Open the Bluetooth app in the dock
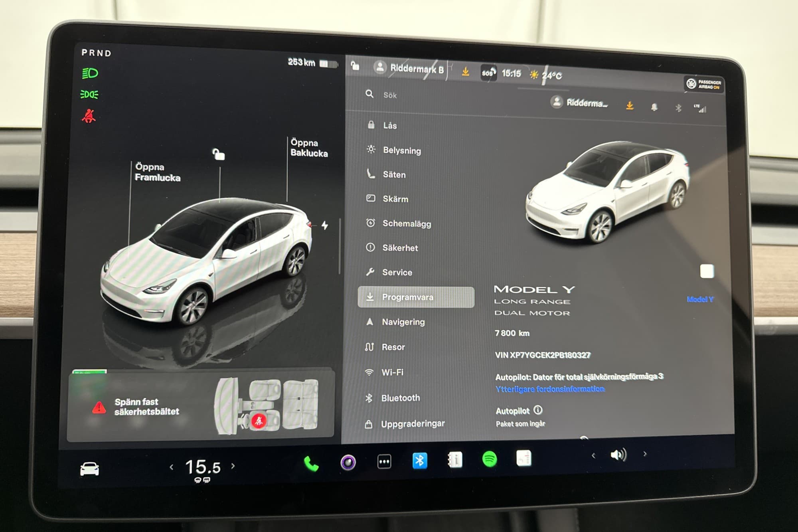 (x=420, y=461)
